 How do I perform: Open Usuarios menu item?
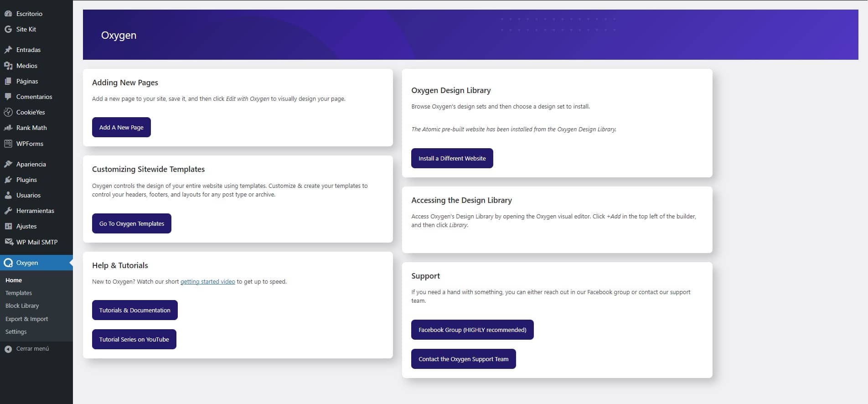36,195
